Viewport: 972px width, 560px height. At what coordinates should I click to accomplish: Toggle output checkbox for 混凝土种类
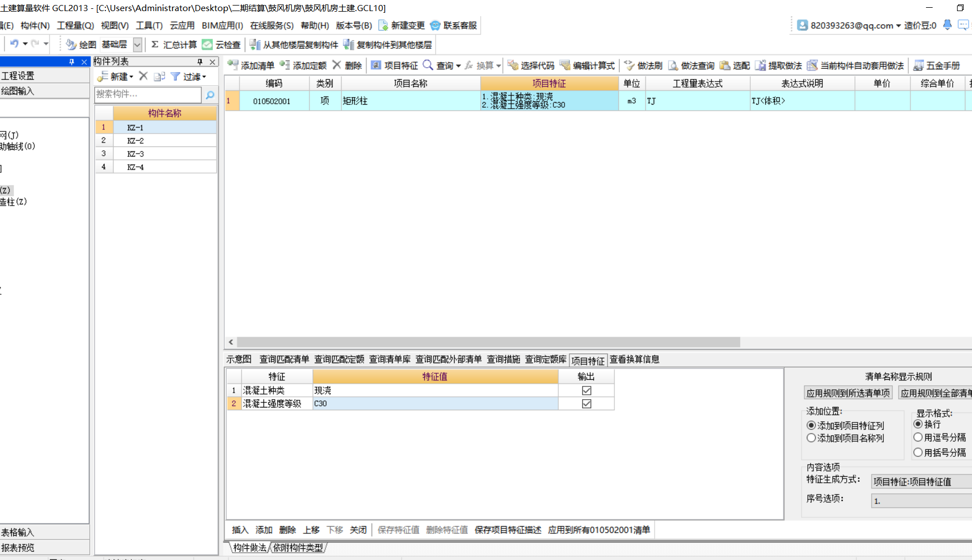[x=587, y=390]
